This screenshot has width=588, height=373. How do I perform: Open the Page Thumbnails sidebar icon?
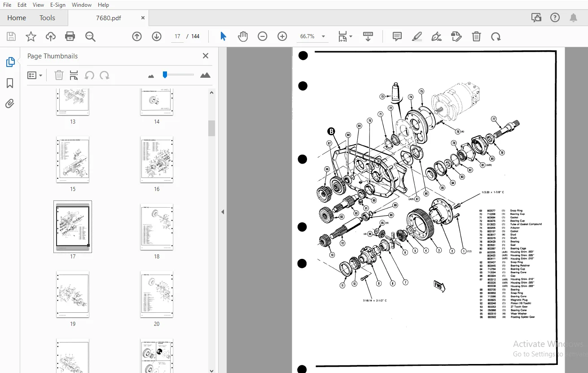pos(10,62)
